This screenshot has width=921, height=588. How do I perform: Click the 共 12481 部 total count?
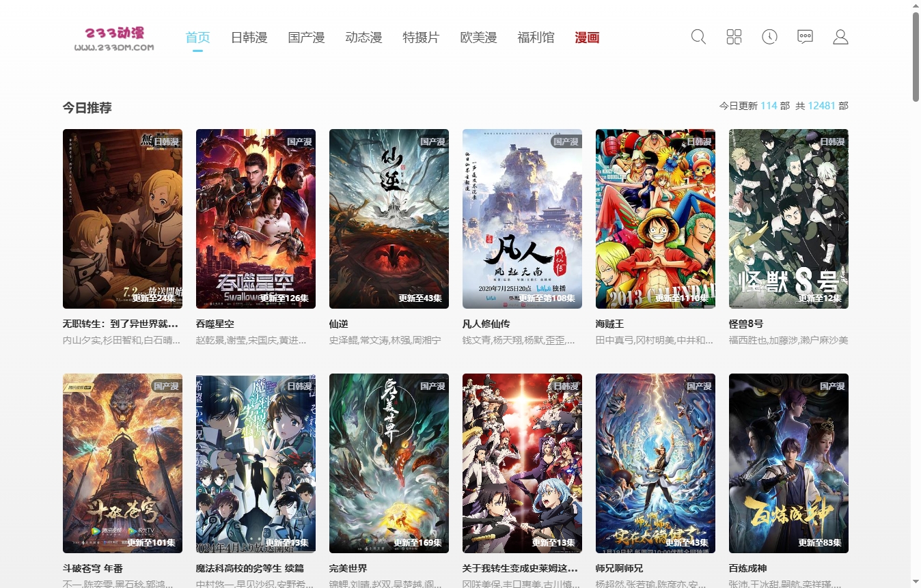822,106
